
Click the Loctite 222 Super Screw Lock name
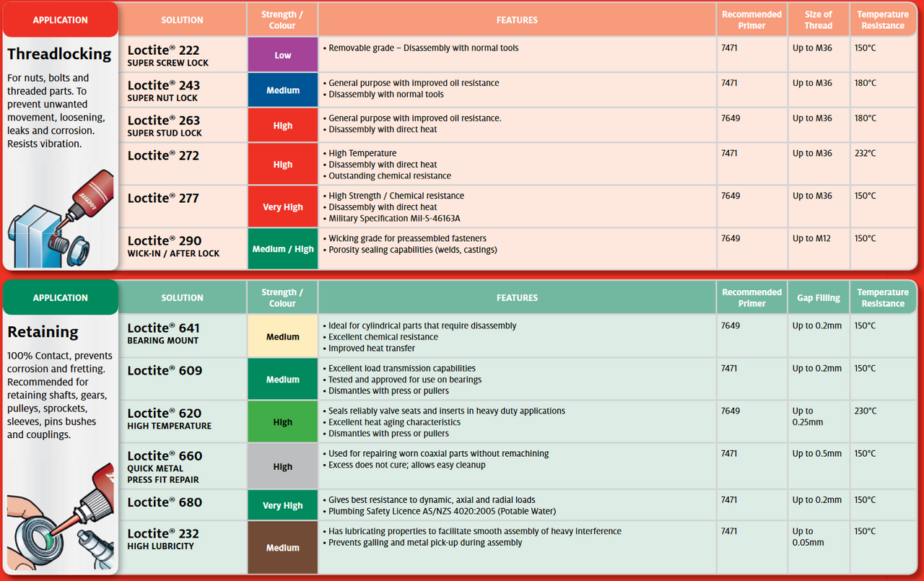click(x=168, y=56)
